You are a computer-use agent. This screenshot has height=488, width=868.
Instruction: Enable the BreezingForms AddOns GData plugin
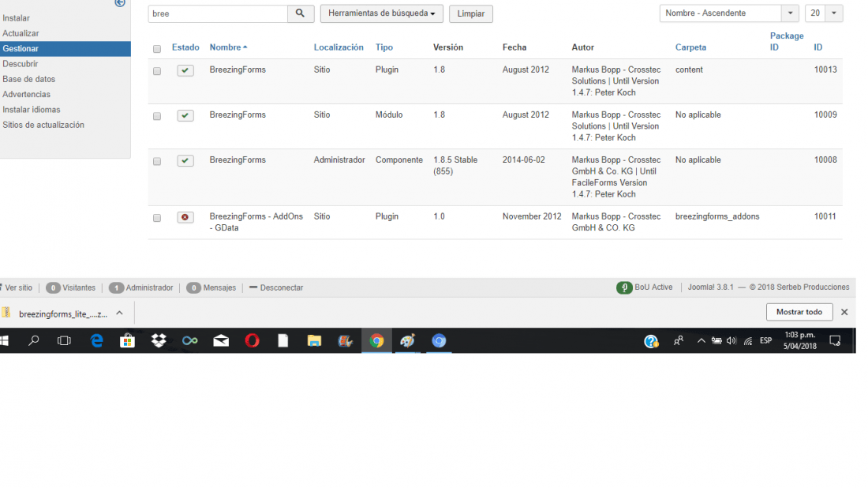[x=185, y=217]
